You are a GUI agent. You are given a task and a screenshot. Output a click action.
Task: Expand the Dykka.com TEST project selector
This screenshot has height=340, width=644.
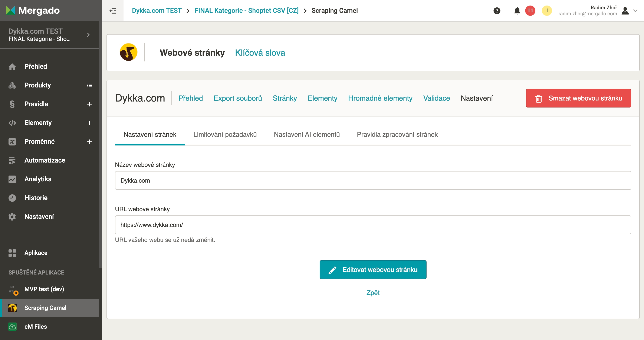pos(88,35)
